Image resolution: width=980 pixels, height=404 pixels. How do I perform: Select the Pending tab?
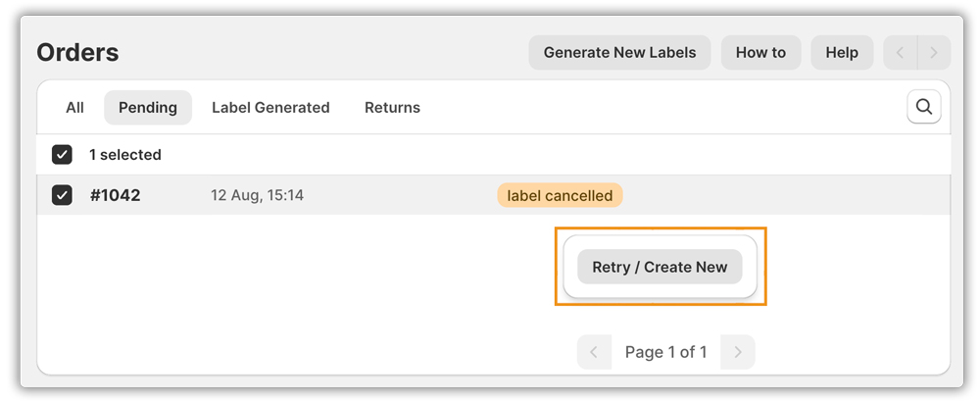click(x=148, y=108)
